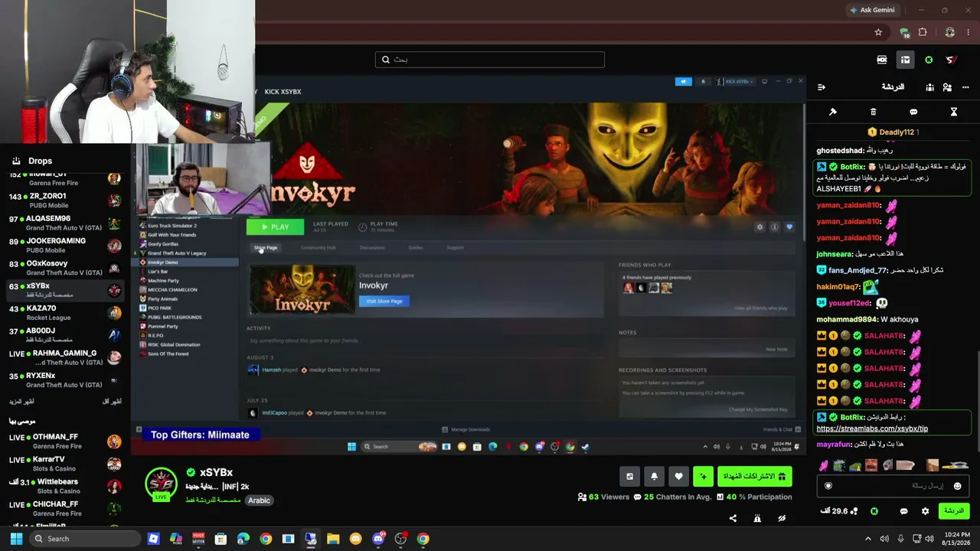Open Ask Gemini in browser title bar
Viewport: 980px width, 551px height.
click(x=872, y=10)
